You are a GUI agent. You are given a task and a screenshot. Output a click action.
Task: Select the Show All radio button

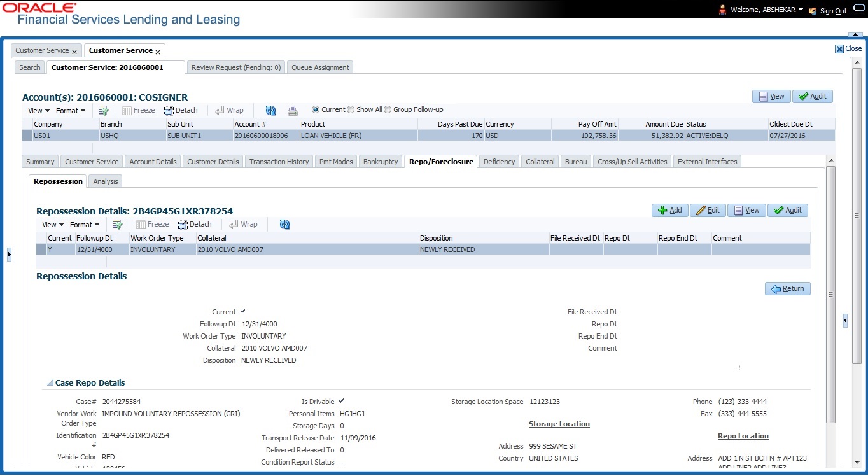point(351,109)
